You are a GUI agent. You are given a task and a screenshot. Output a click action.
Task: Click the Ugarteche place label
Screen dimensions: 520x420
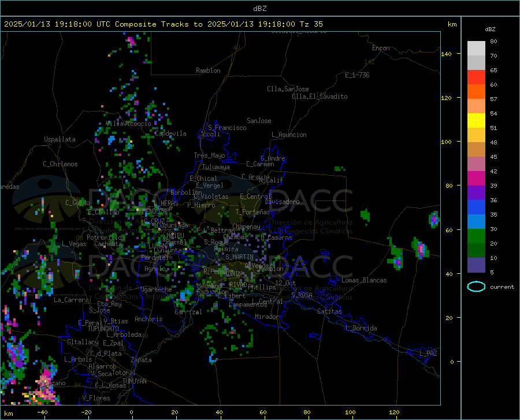(156, 289)
